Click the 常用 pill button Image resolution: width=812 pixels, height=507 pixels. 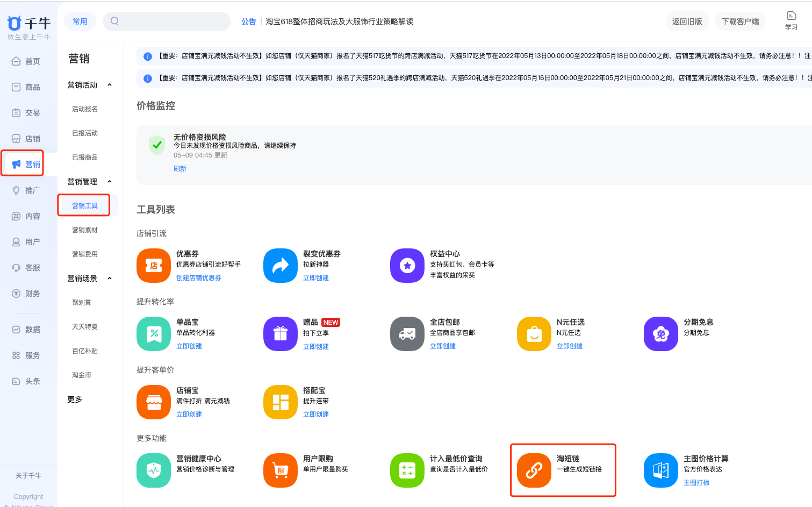(80, 22)
